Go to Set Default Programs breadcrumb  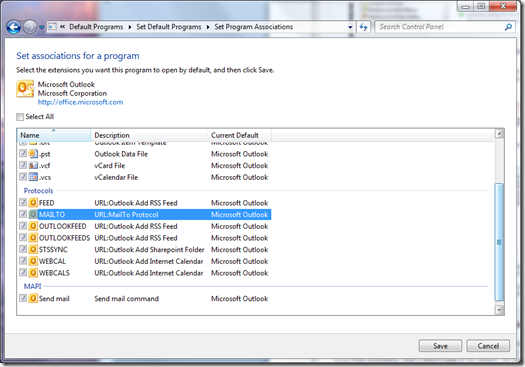pos(169,27)
